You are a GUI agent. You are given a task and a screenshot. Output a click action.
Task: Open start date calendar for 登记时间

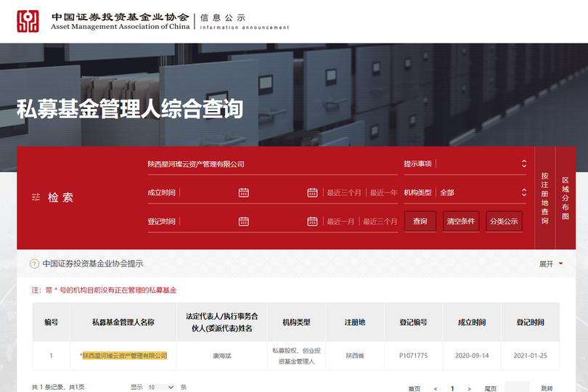click(x=244, y=221)
